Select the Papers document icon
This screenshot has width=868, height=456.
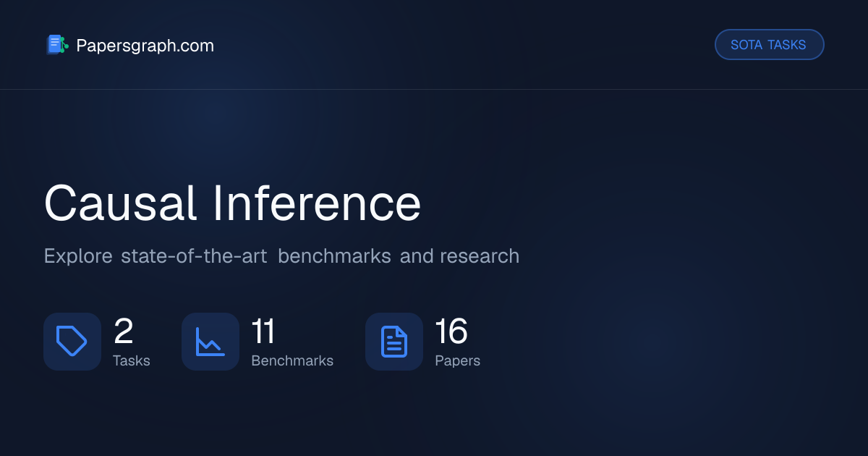(x=394, y=342)
